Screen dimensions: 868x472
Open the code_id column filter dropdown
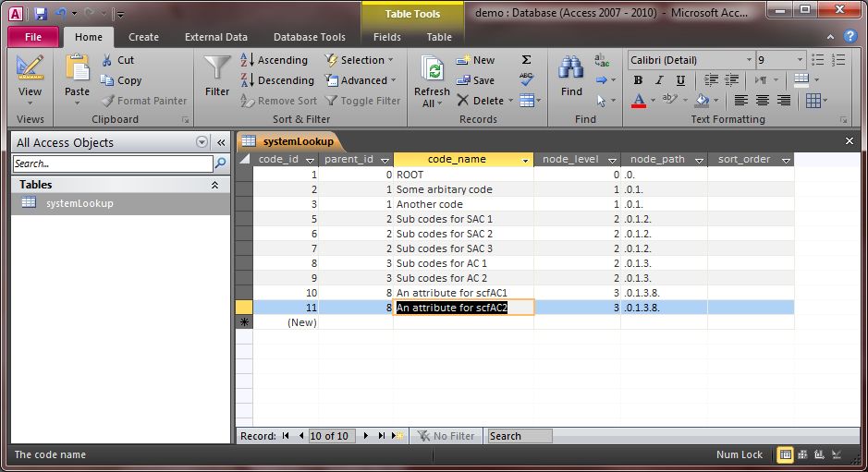tap(310, 160)
